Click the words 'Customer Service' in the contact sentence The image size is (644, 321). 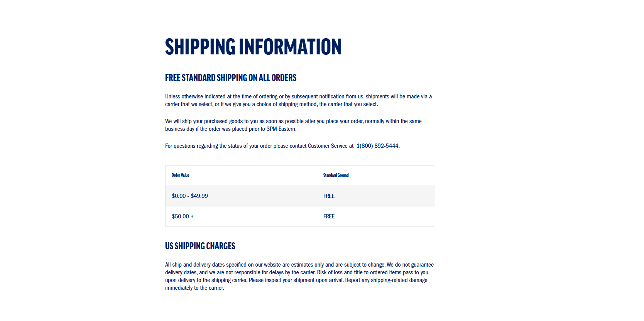coord(328,146)
